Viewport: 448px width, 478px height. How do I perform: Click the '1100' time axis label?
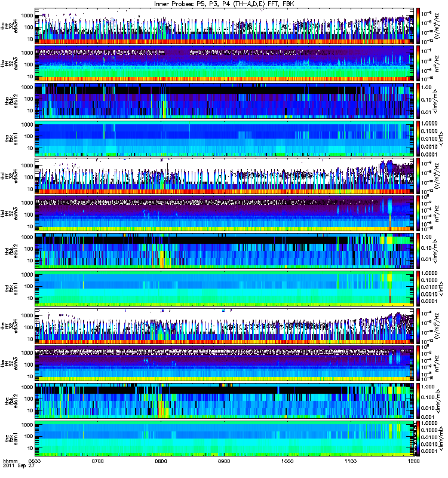(351, 461)
